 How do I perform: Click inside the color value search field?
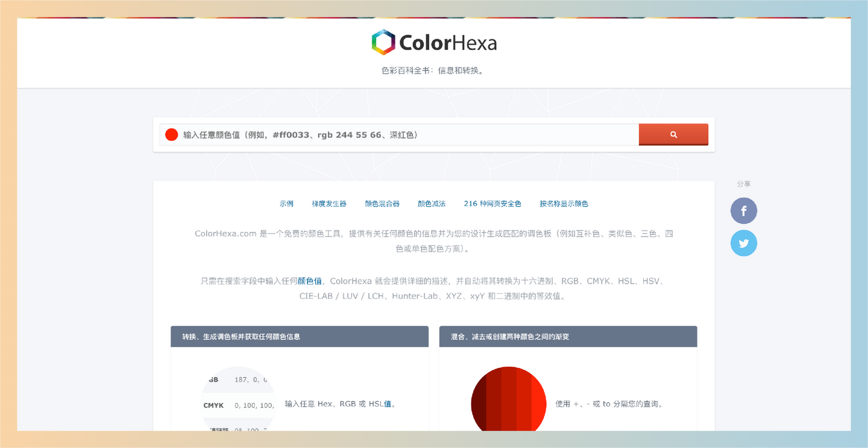pyautogui.click(x=392, y=134)
